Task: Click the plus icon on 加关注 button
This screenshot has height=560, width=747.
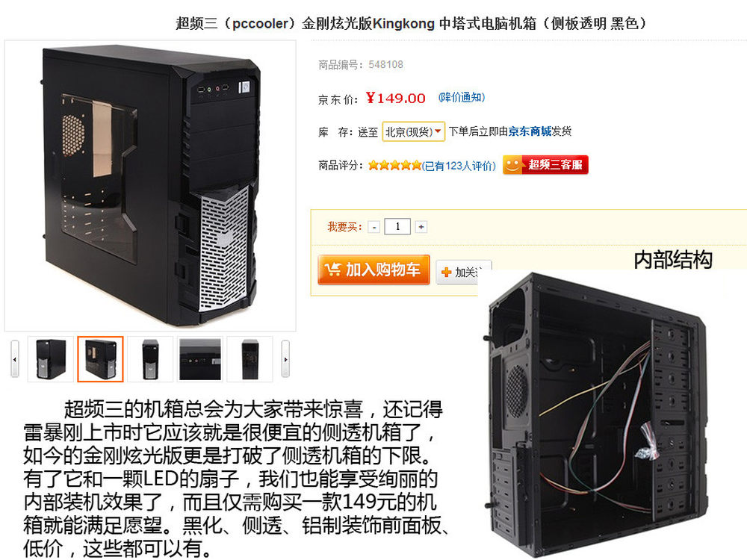Action: tap(446, 273)
